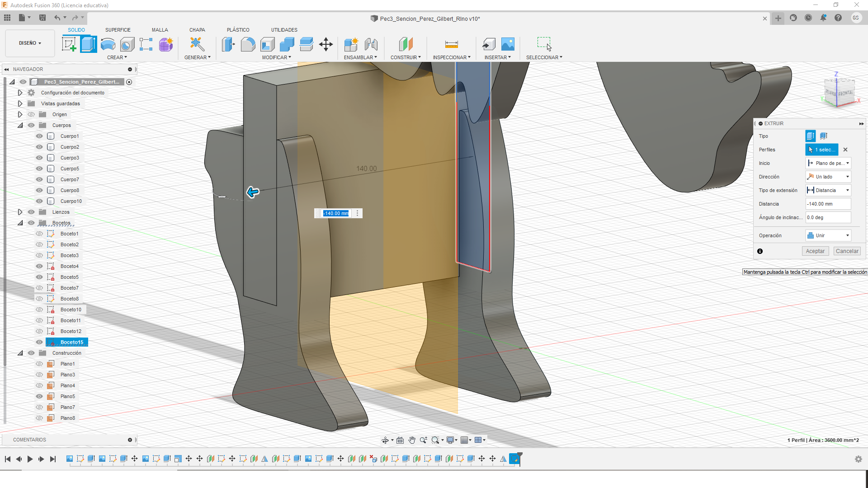
Task: Choose the Revolve tool icon
Action: click(x=108, y=44)
